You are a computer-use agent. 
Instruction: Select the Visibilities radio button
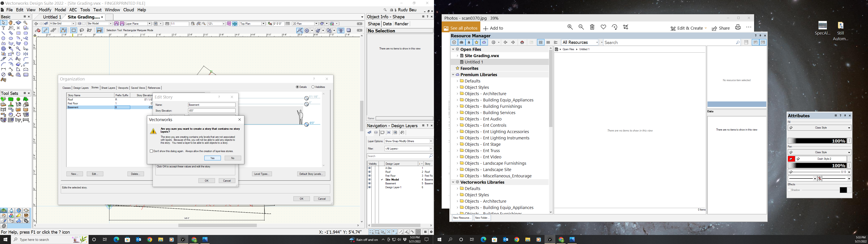click(x=313, y=87)
